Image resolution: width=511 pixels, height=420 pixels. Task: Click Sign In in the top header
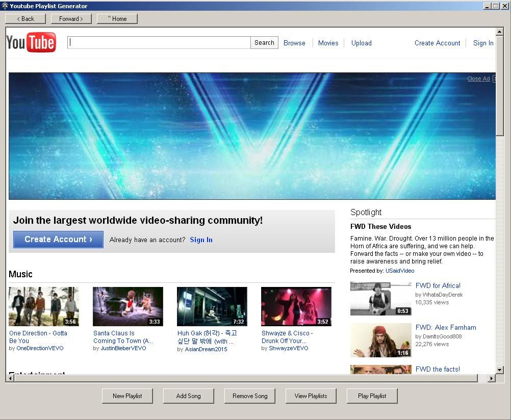483,43
